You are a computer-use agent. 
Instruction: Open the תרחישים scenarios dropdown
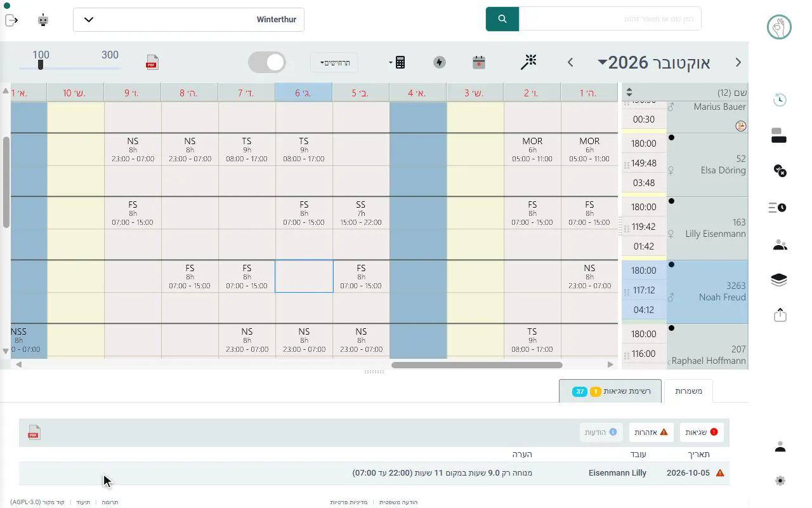click(334, 63)
